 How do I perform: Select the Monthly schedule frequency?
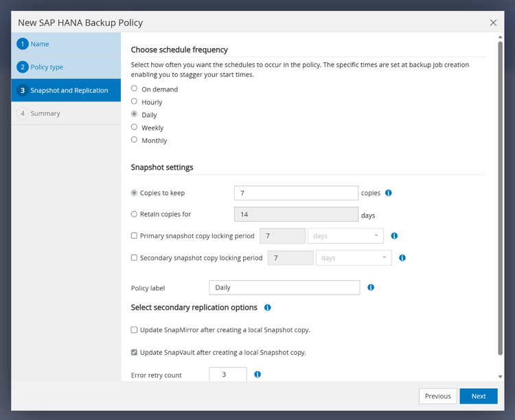pyautogui.click(x=135, y=139)
